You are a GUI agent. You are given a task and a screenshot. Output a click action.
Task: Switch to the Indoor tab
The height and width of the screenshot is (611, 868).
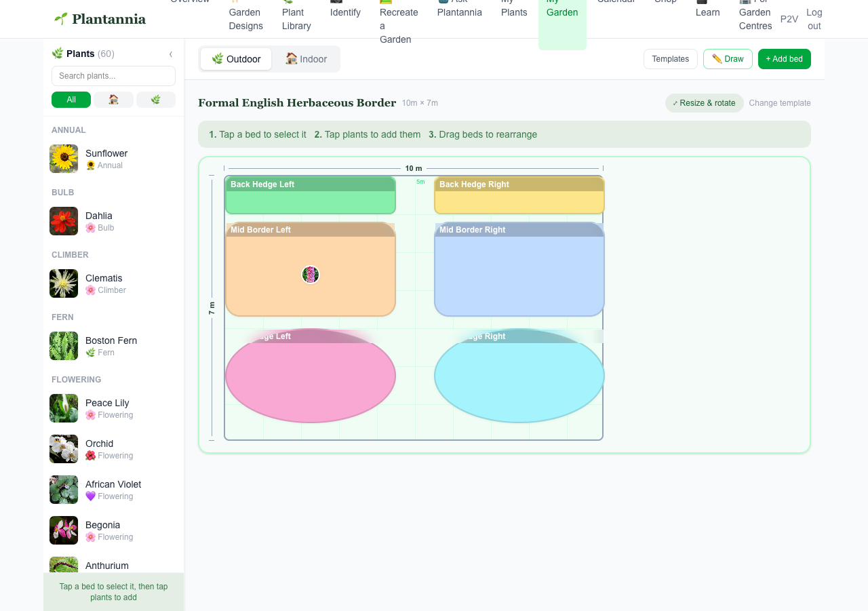click(x=307, y=59)
